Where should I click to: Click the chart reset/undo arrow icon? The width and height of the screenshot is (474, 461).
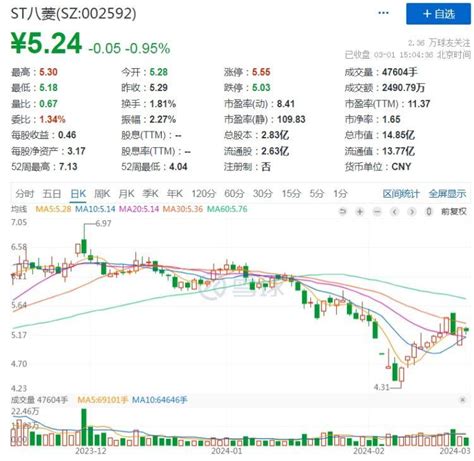[x=342, y=212]
